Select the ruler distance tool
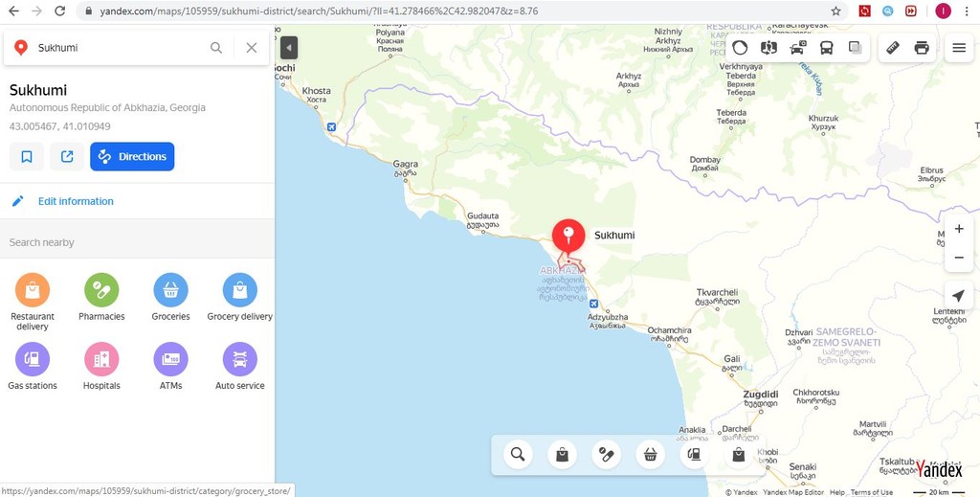This screenshot has width=980, height=497. 893,48
